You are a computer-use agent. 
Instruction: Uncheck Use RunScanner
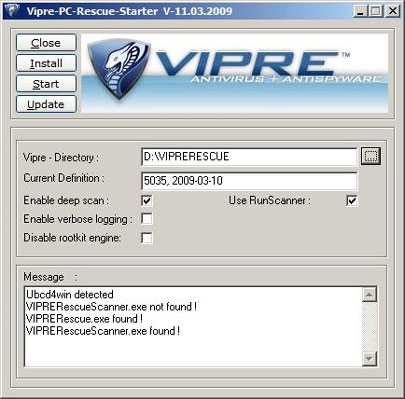(352, 201)
